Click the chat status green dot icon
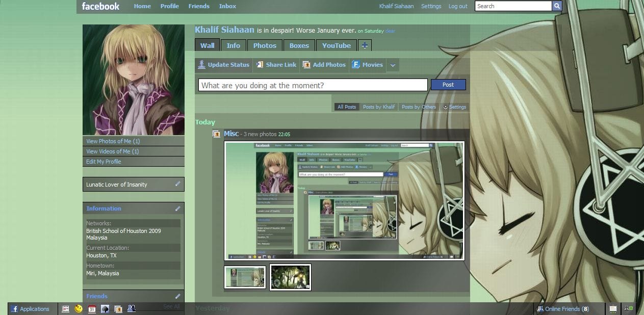The image size is (644, 315). pos(629,308)
